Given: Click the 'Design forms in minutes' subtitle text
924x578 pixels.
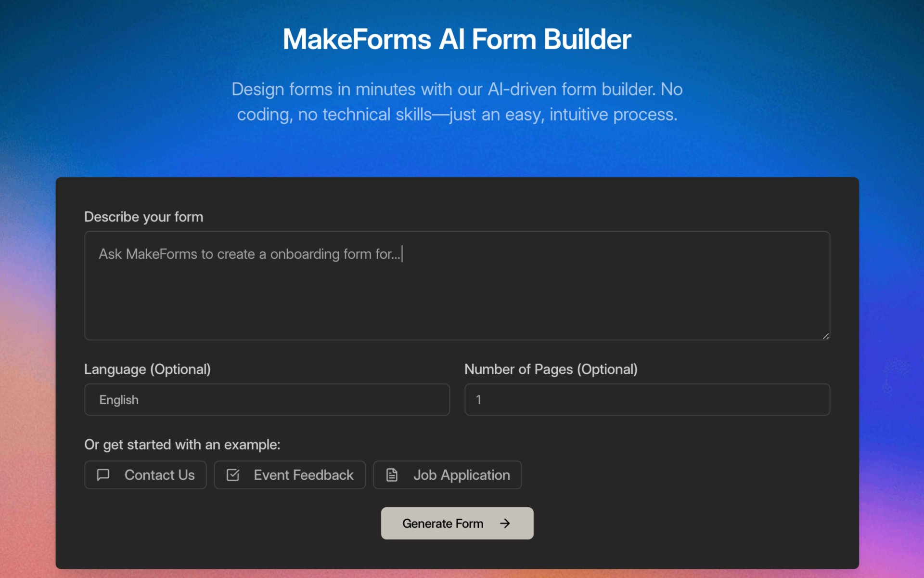Looking at the screenshot, I should point(457,102).
